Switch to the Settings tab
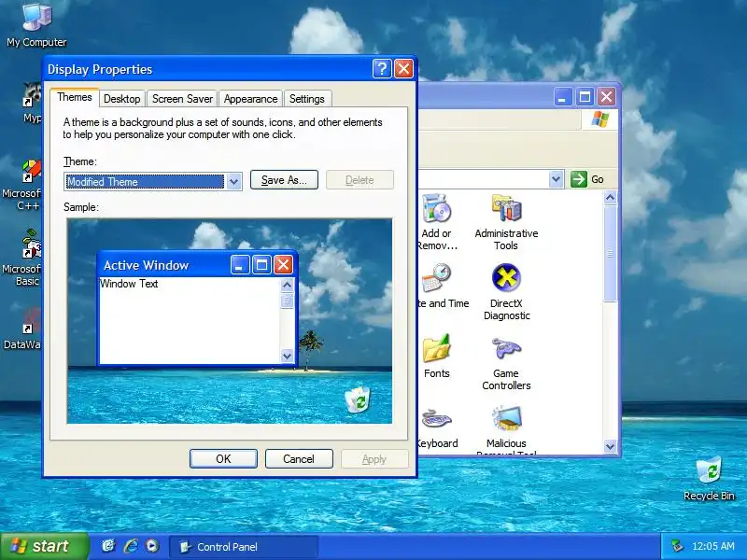This screenshot has width=747, height=560. [x=307, y=99]
